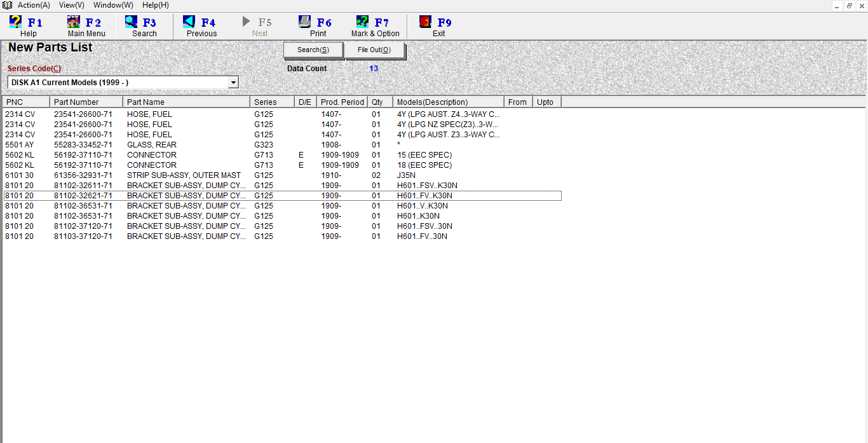The image size is (868, 443).
Task: Click the Prod. Period column header
Action: 342,102
